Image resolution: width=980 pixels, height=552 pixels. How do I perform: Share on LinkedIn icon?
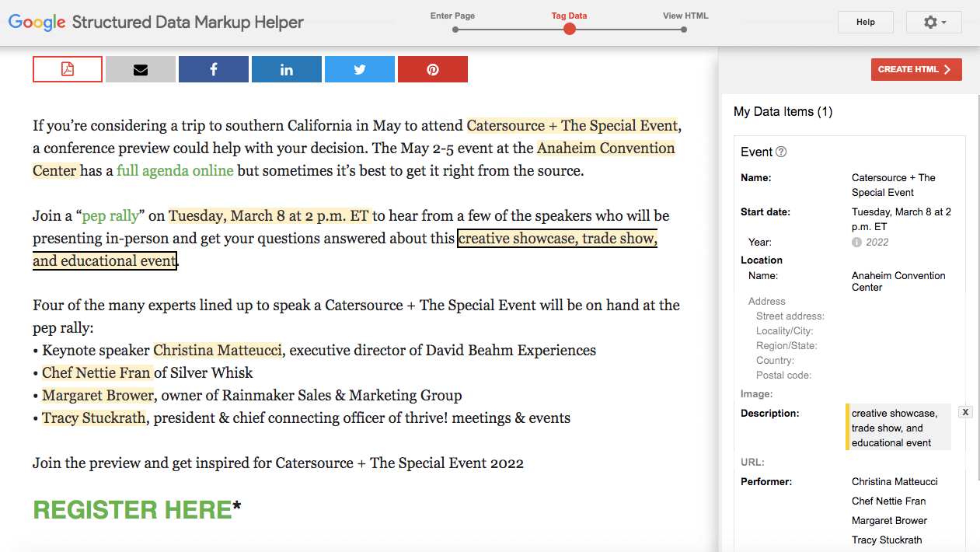(287, 69)
